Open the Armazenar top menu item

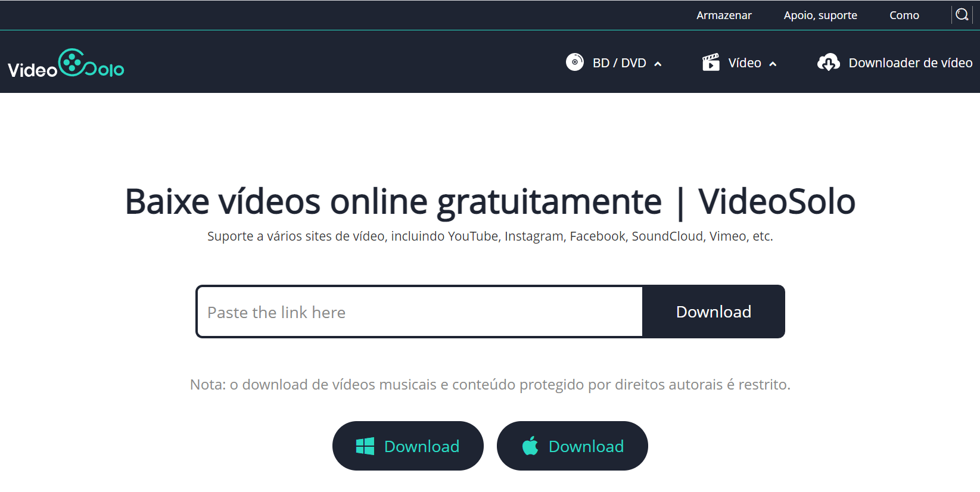724,15
